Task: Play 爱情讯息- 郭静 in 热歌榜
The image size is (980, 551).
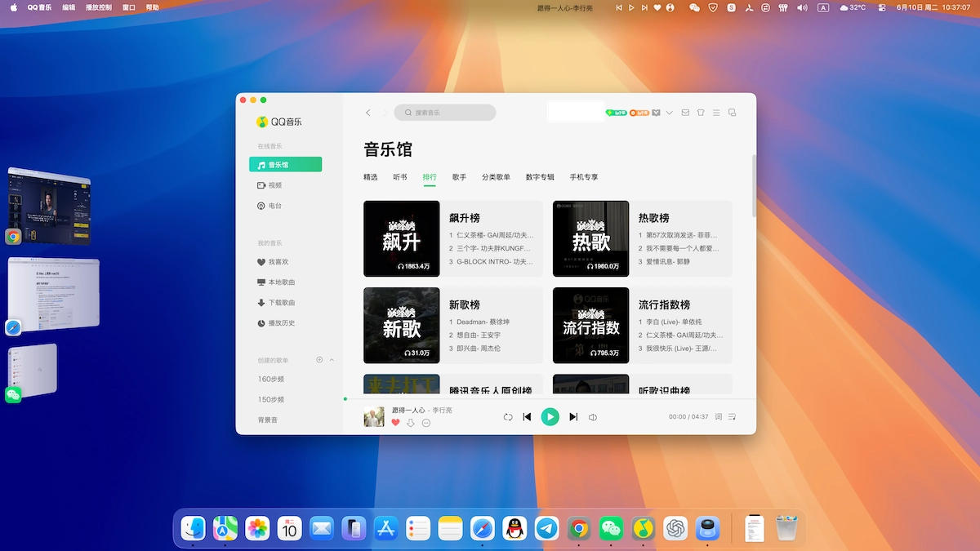Action: [x=664, y=262]
